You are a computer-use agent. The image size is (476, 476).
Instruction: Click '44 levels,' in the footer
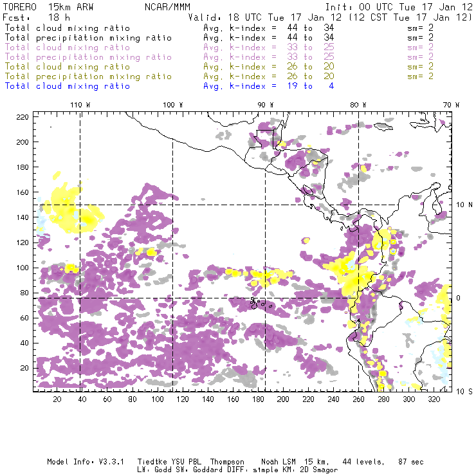tap(363, 462)
